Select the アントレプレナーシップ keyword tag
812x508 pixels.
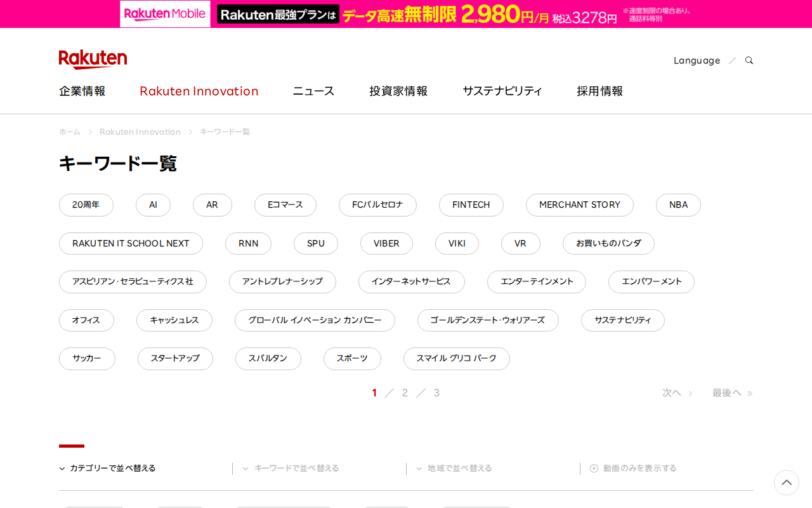[x=282, y=282]
